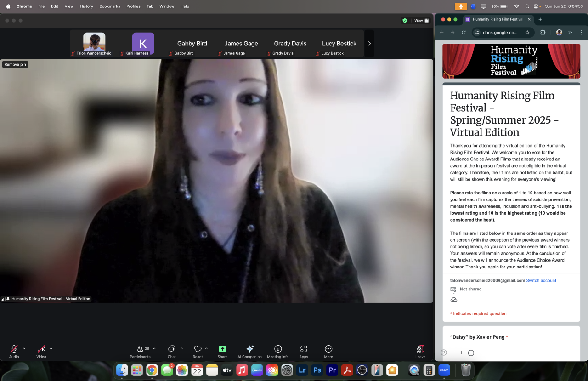Open the Zoom Chat panel

coord(171,350)
